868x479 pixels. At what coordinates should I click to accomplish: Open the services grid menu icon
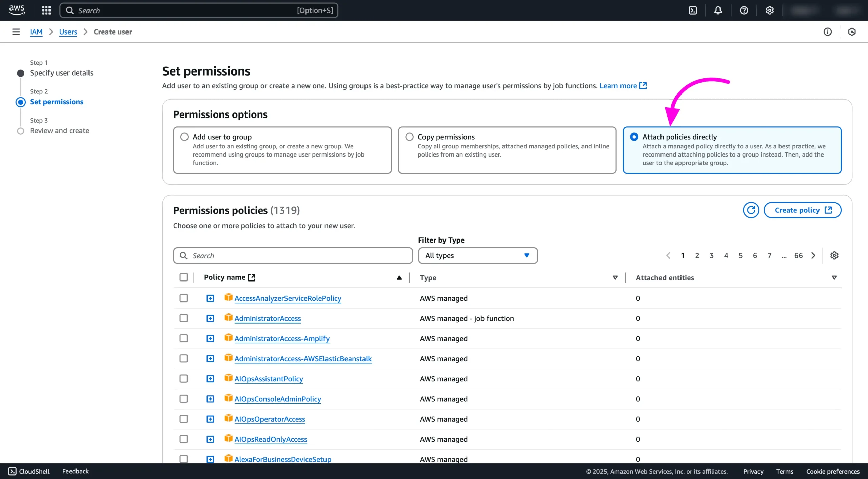pos(46,11)
